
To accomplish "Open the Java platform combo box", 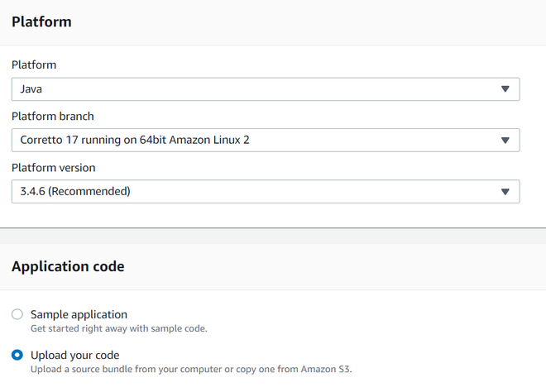I will tap(265, 89).
